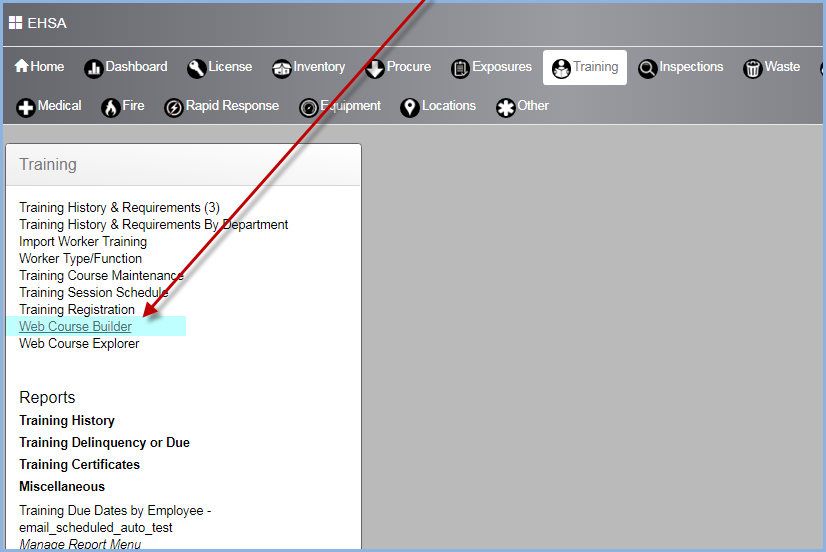Open the Manage Report Menu link
This screenshot has width=826, height=552.
point(80,544)
